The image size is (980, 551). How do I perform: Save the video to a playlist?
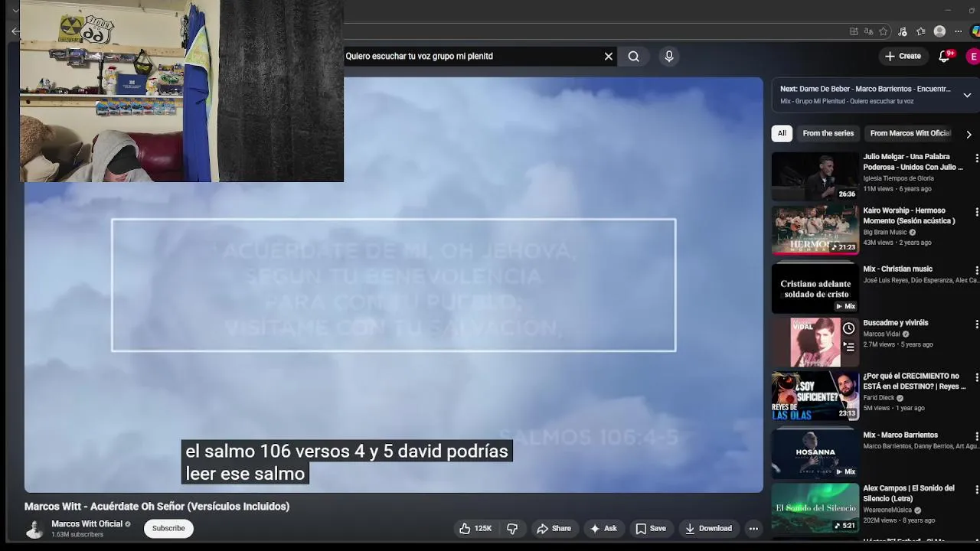[651, 529]
